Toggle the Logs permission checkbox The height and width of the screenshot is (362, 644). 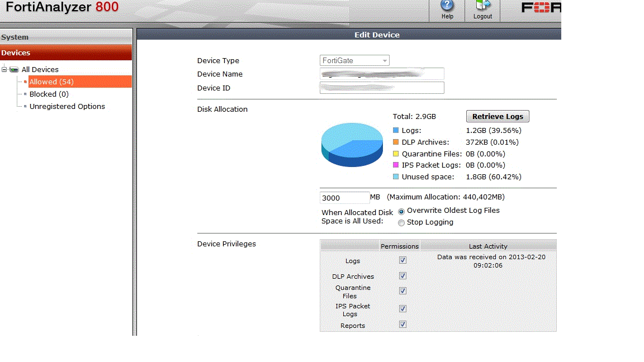point(402,260)
